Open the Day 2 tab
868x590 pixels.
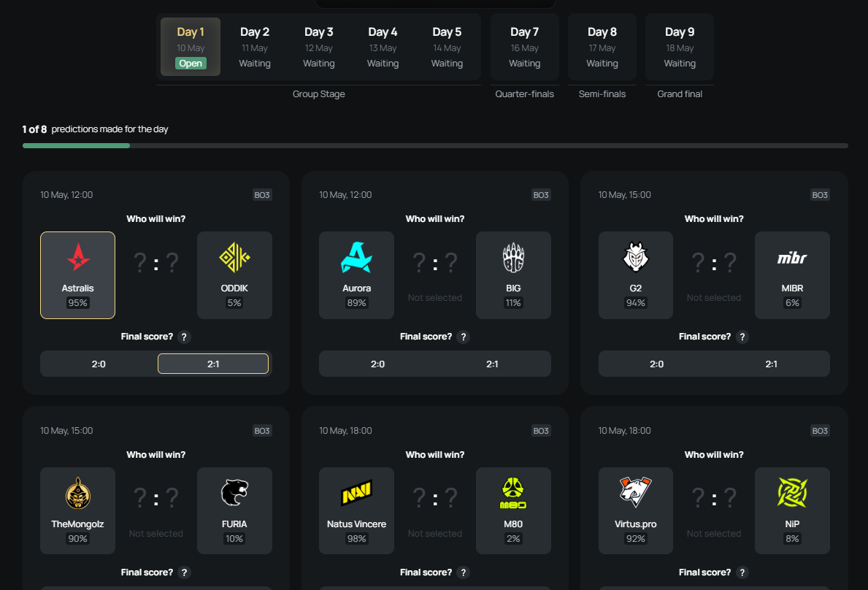coord(255,47)
